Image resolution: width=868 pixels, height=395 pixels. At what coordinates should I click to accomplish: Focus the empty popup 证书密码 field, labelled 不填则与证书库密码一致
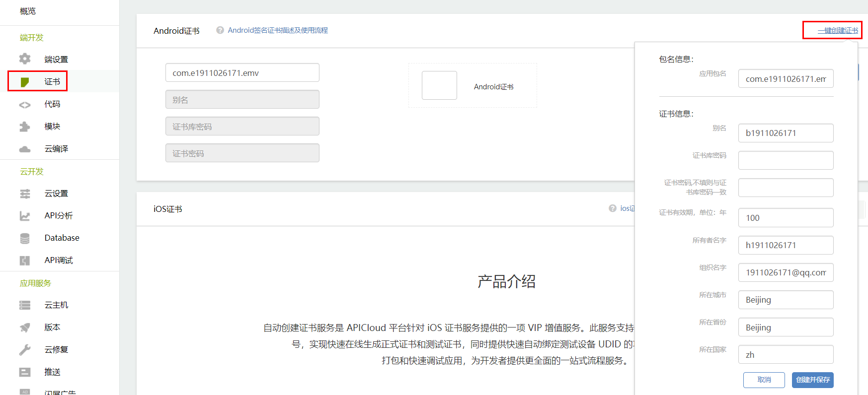coord(786,188)
